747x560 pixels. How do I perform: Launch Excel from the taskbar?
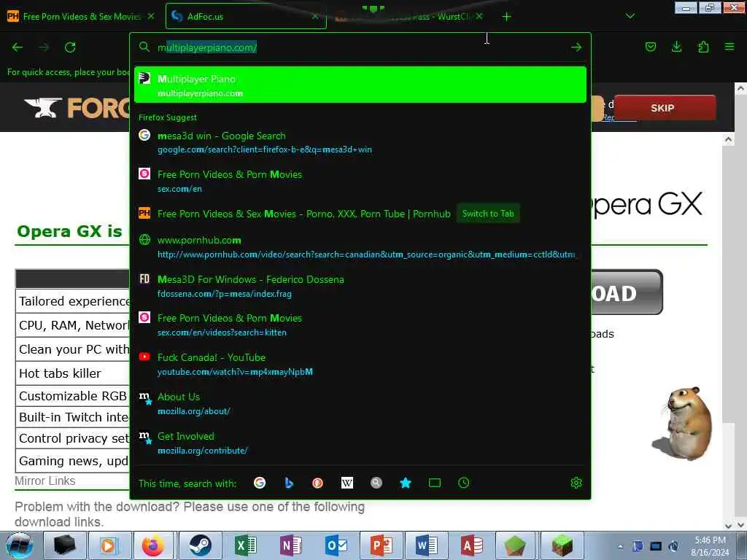click(246, 545)
